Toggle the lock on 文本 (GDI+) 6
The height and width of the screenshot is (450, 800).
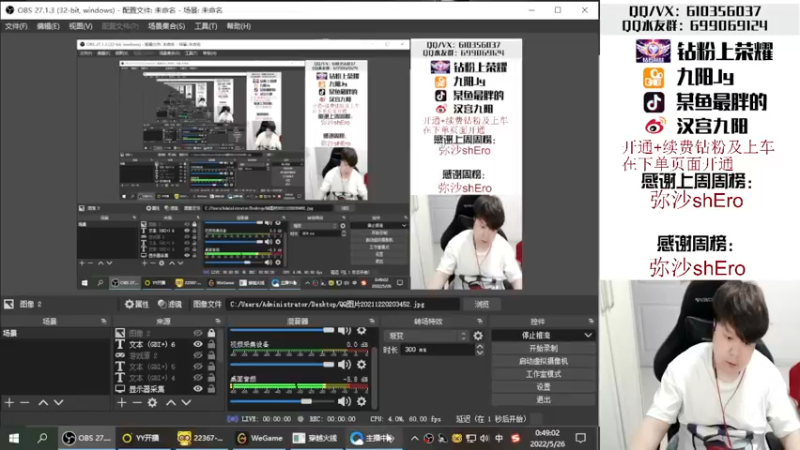211,344
